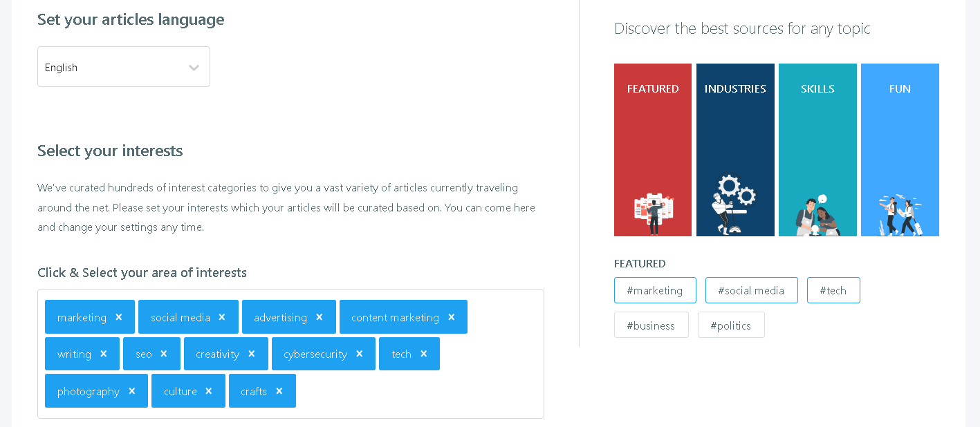Open the SKILLS topic category

coord(817,149)
